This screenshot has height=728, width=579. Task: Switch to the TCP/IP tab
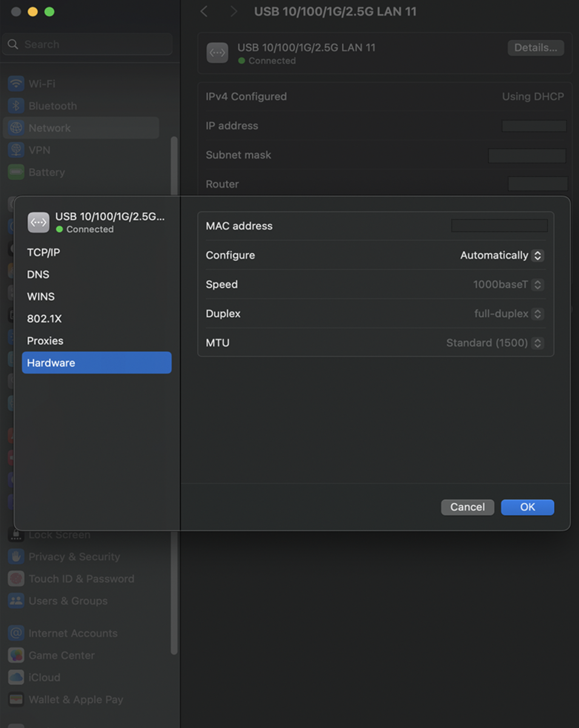click(x=44, y=252)
